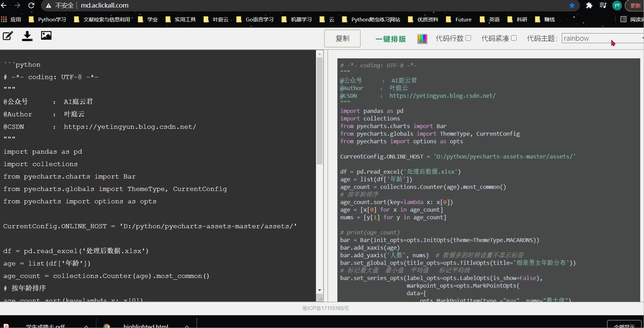This screenshot has width=644, height=328.
Task: Open the 云 bookmark folder
Action: point(327,19)
